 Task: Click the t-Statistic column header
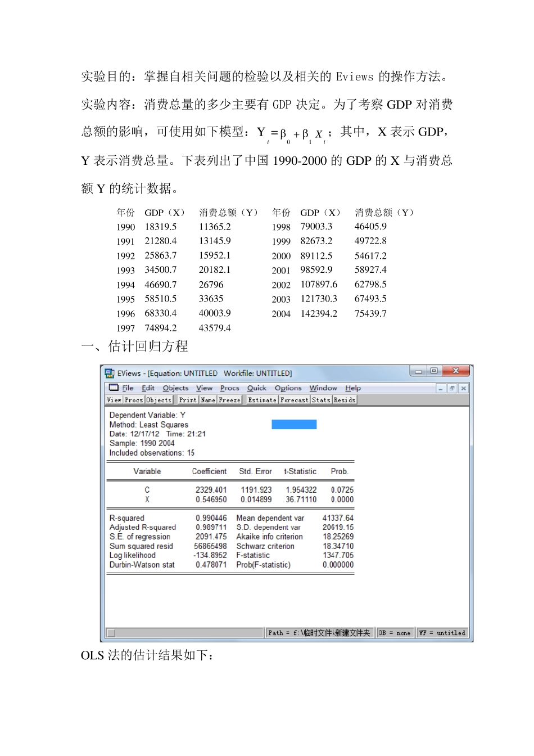tap(300, 471)
